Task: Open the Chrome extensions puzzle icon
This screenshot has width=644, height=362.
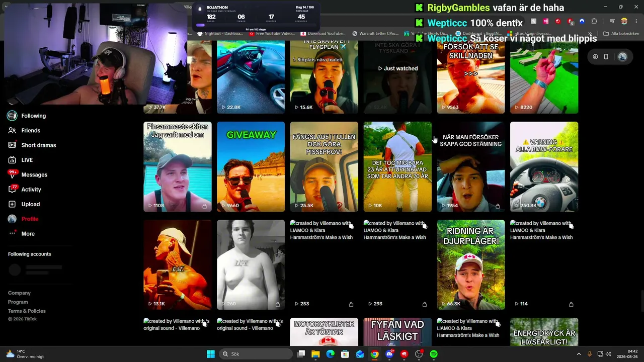Action: [594, 21]
